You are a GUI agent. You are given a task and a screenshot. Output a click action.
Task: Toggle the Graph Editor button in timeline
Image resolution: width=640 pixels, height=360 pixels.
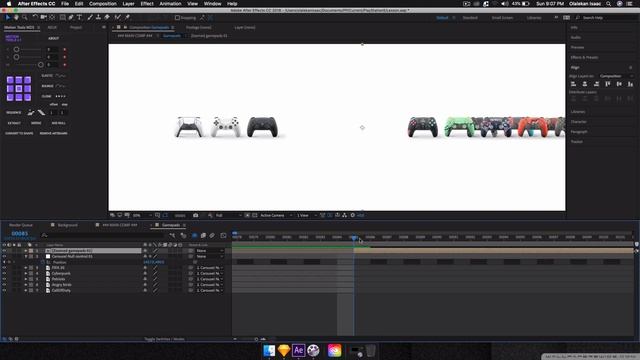coord(223,236)
